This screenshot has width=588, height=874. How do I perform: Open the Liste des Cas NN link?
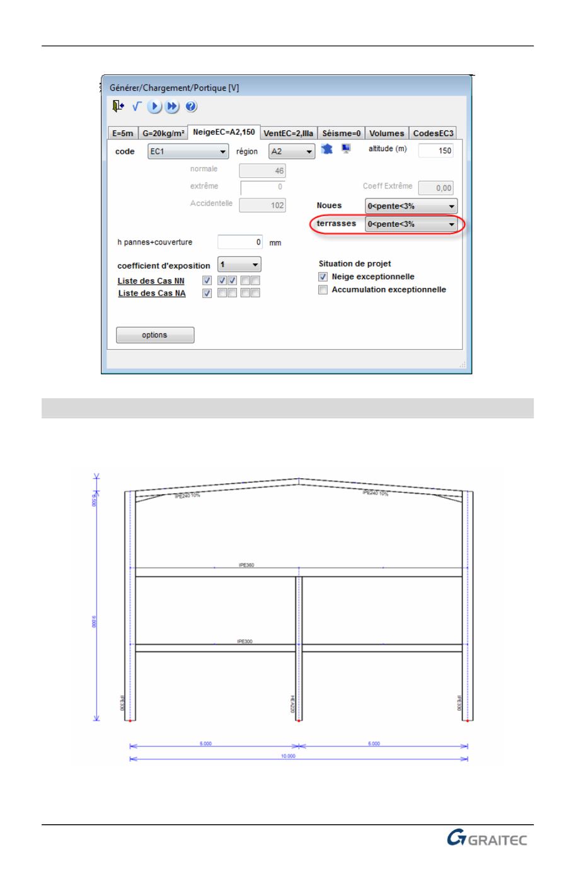click(x=151, y=281)
